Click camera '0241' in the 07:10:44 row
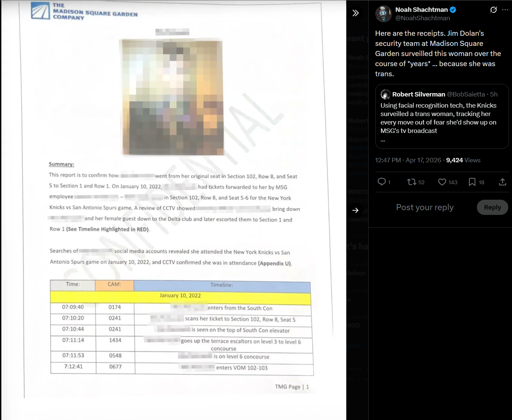Screen dimensions: 512x420 [x=115, y=329]
